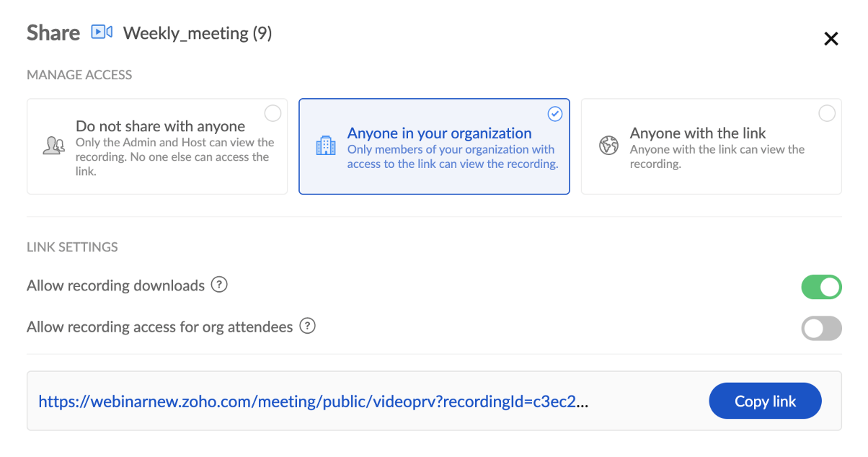Click the Allow recording access for org attendees label

(x=159, y=327)
